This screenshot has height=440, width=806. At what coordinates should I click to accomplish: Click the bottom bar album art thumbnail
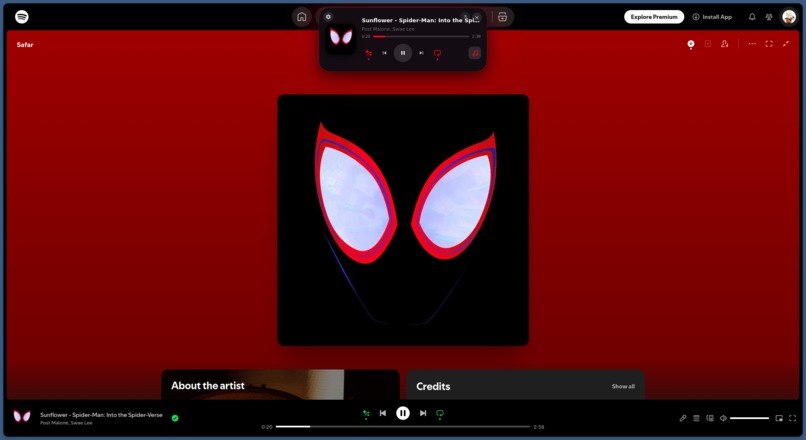tap(22, 417)
